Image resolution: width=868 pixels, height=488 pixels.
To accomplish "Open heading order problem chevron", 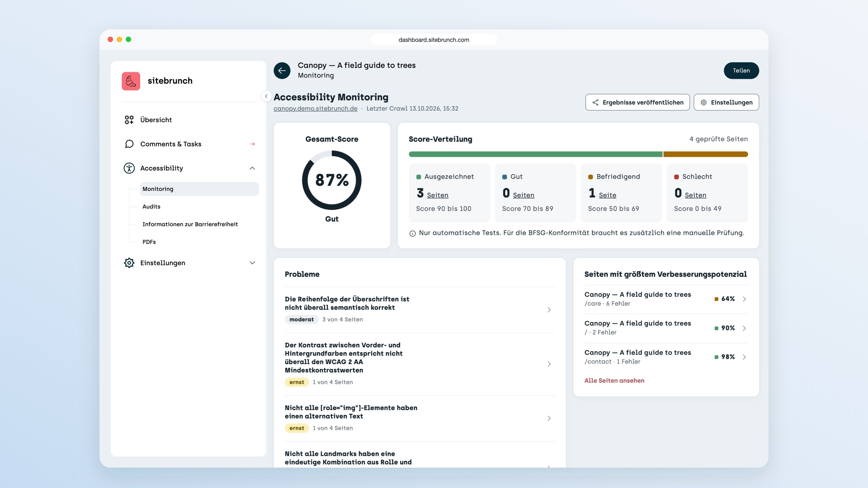I will (x=549, y=310).
